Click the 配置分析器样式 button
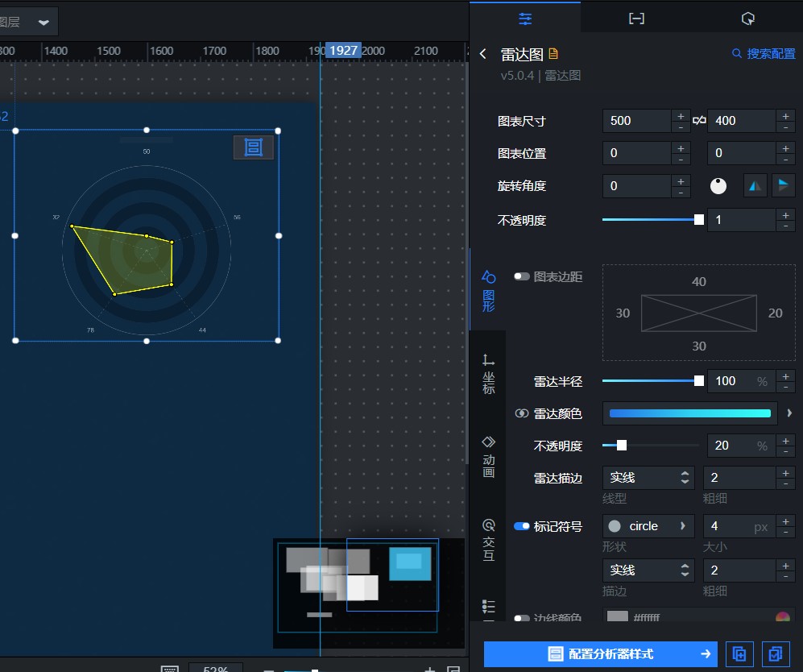Viewport: 803px width, 672px height. pos(601,654)
